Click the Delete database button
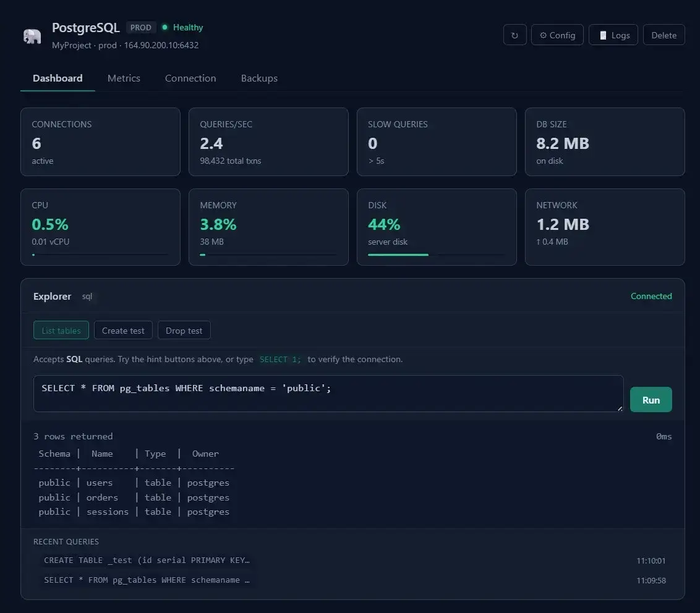This screenshot has height=613, width=700. (x=664, y=35)
